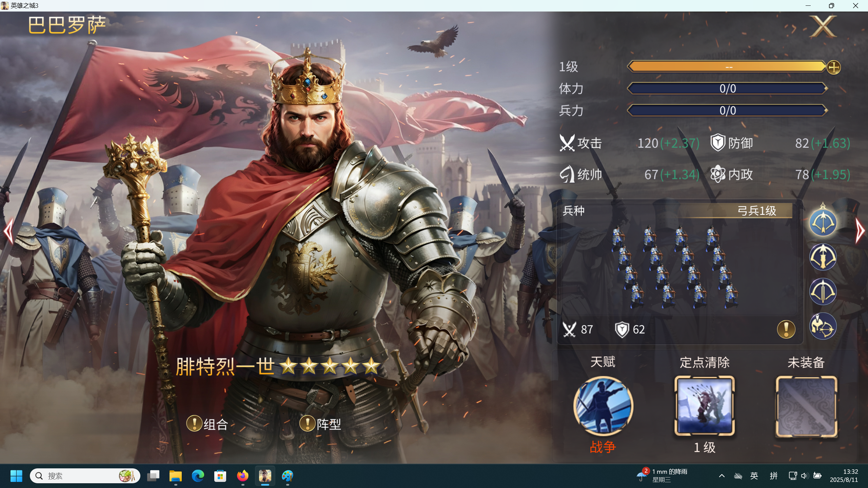Toggle the 英 input language indicator
The image size is (868, 488).
pos(754,476)
